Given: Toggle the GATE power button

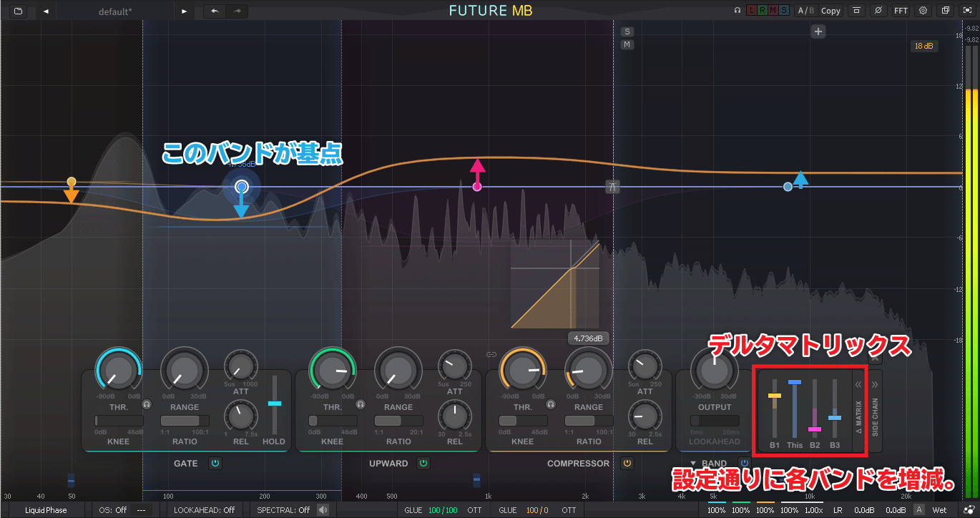Looking at the screenshot, I should click(215, 464).
